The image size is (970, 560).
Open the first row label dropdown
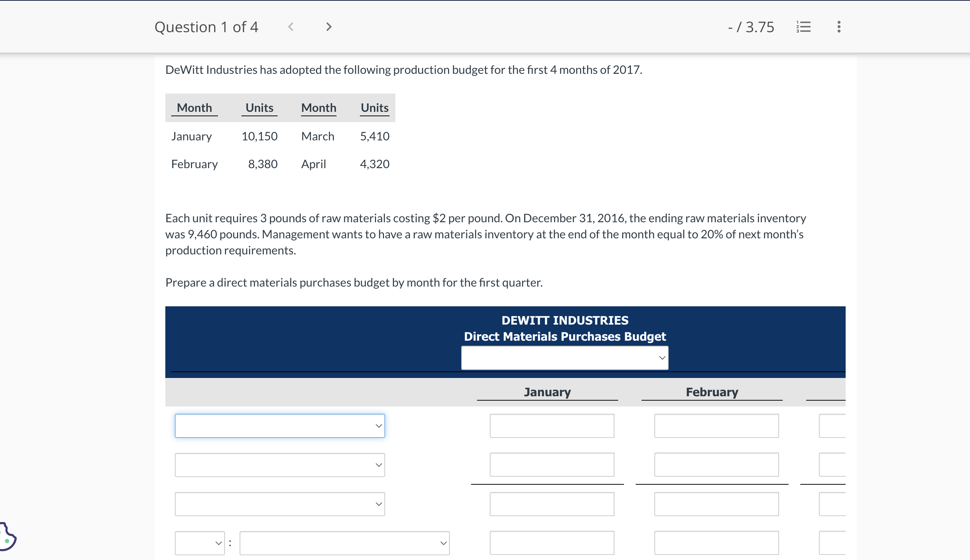(280, 426)
